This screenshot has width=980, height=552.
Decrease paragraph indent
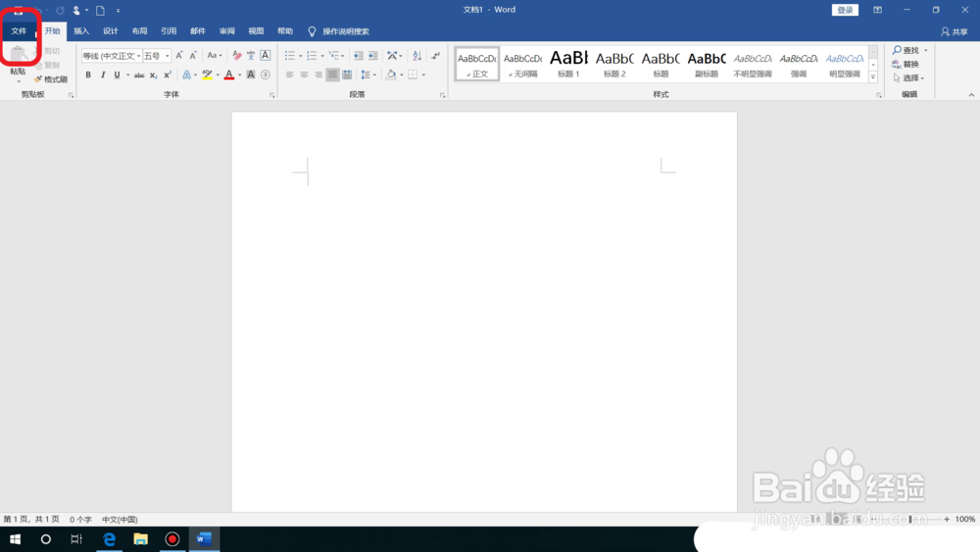[358, 56]
